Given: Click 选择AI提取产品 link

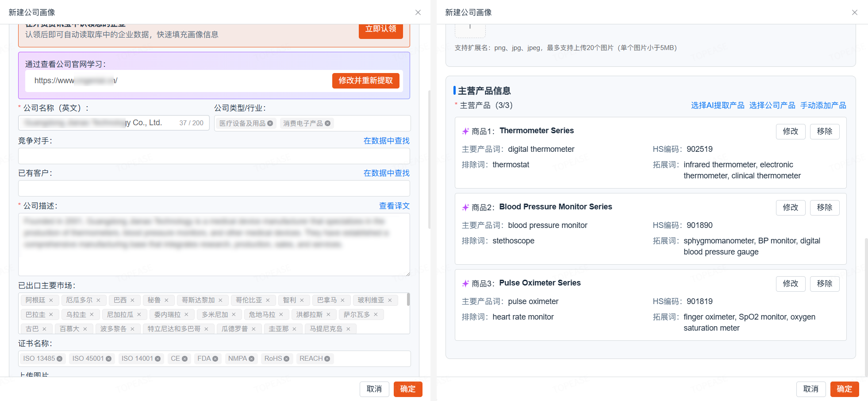Looking at the screenshot, I should pos(718,105).
